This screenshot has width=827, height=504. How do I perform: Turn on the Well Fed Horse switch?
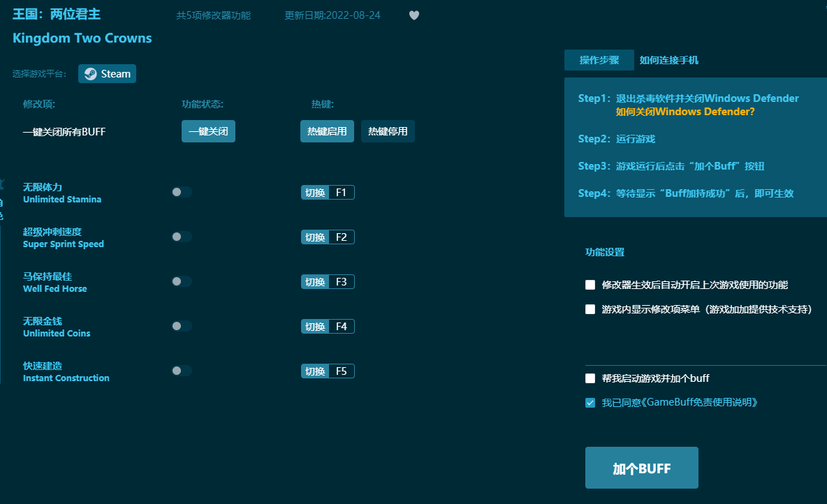[182, 281]
